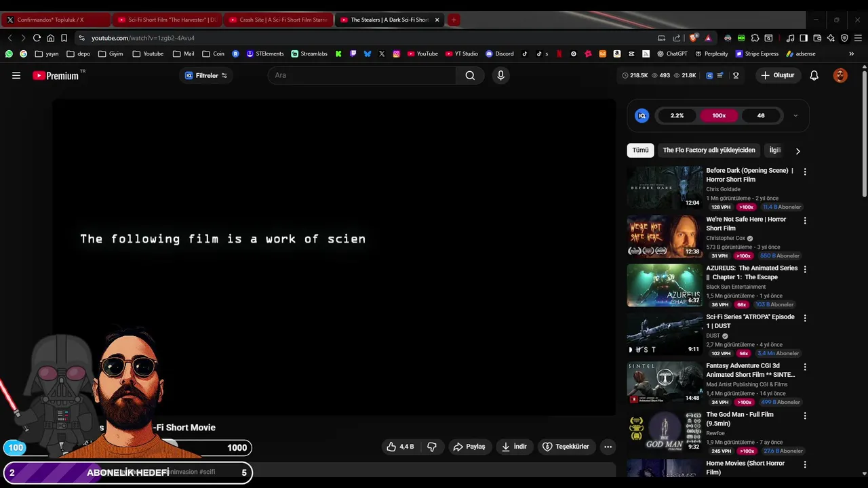Open the notifications bell
Viewport: 868px width, 488px height.
[x=814, y=75]
